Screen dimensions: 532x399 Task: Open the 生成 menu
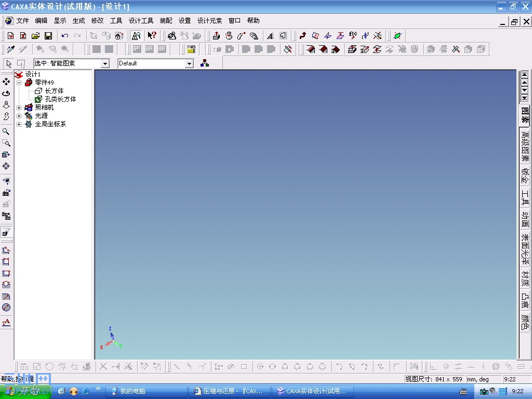78,21
